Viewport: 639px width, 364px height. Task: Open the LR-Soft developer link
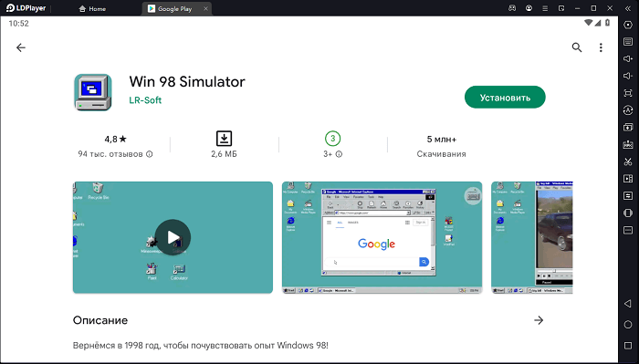pos(145,100)
